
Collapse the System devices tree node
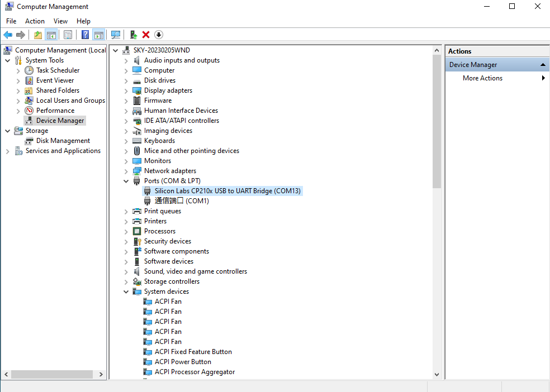point(126,291)
